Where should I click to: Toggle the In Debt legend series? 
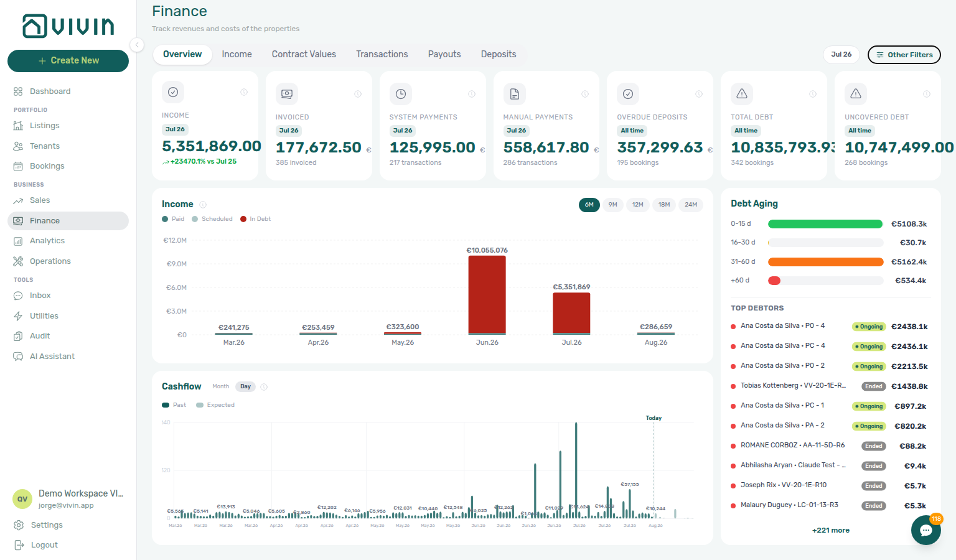[x=256, y=219]
